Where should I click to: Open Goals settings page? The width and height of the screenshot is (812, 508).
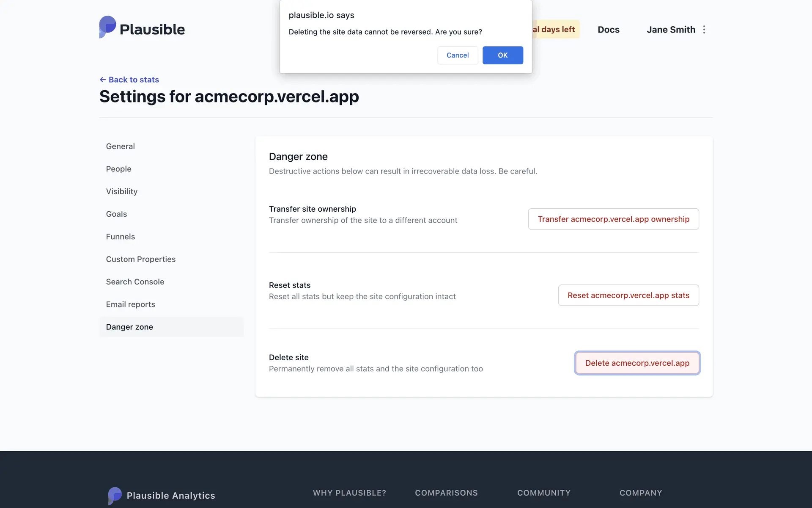coord(117,214)
